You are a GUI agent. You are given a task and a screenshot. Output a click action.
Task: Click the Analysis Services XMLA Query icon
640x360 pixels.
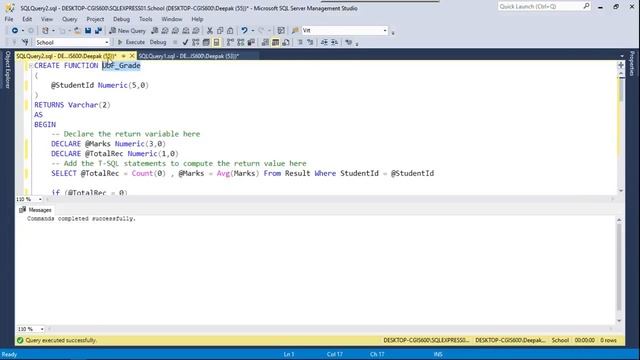186,31
